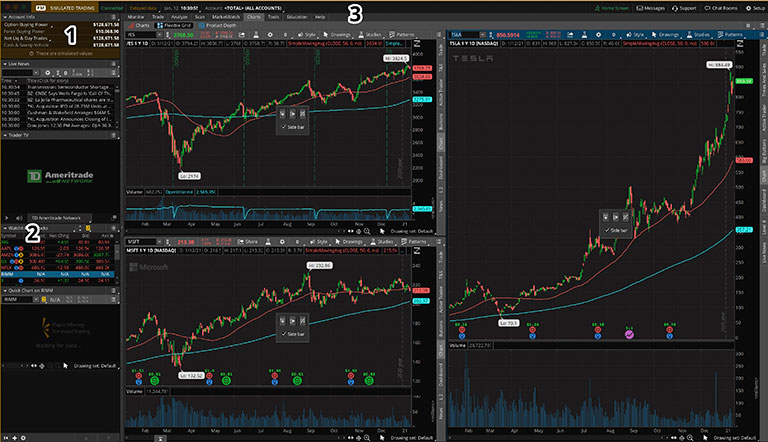Open Patterns on the TSLA chart

(730, 35)
